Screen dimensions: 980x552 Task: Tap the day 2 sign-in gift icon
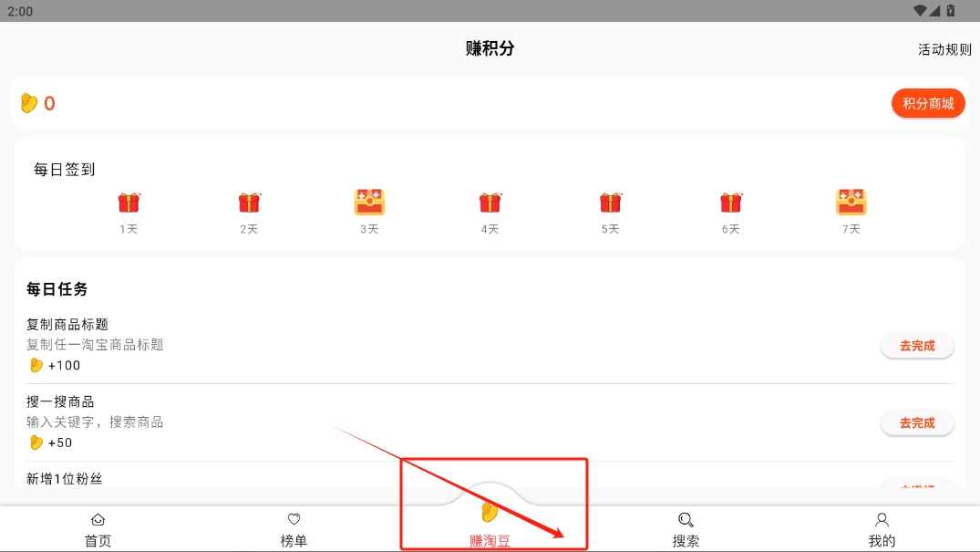(250, 203)
